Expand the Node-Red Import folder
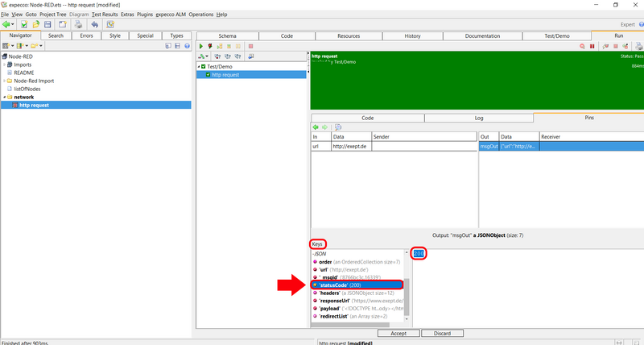The image size is (644, 345). pos(3,81)
